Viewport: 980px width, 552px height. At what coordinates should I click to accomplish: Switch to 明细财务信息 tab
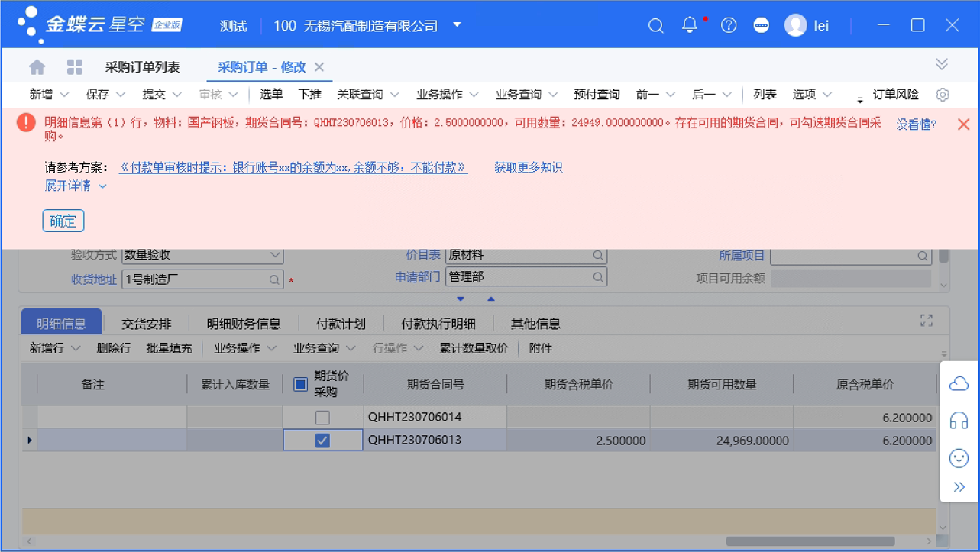coord(244,324)
